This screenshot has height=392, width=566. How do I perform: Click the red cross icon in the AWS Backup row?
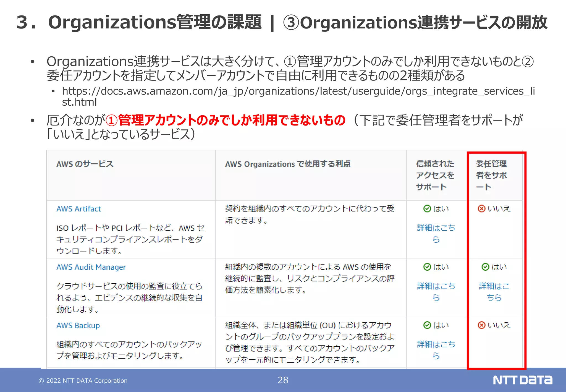481,325
